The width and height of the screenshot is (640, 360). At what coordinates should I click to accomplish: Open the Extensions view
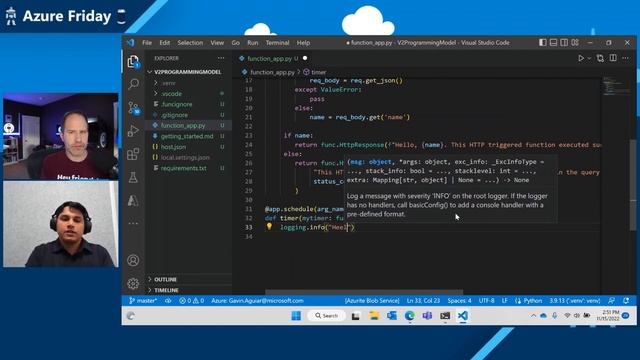(133, 154)
